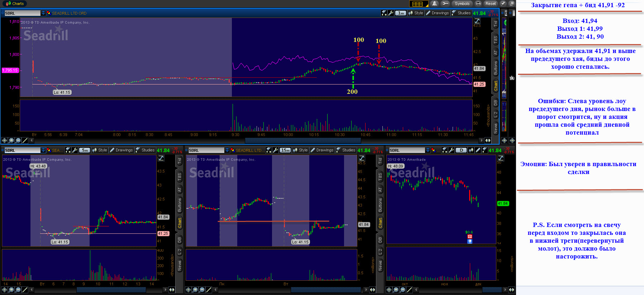Image resolution: width=644 pixels, height=295 pixels.
Task: Open Studies menu in the 5m chart
Action: (145, 150)
